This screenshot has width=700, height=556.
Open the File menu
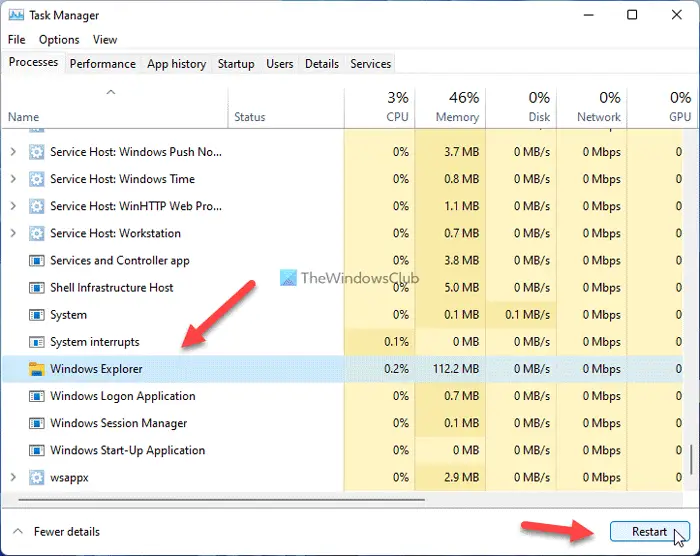coord(17,40)
